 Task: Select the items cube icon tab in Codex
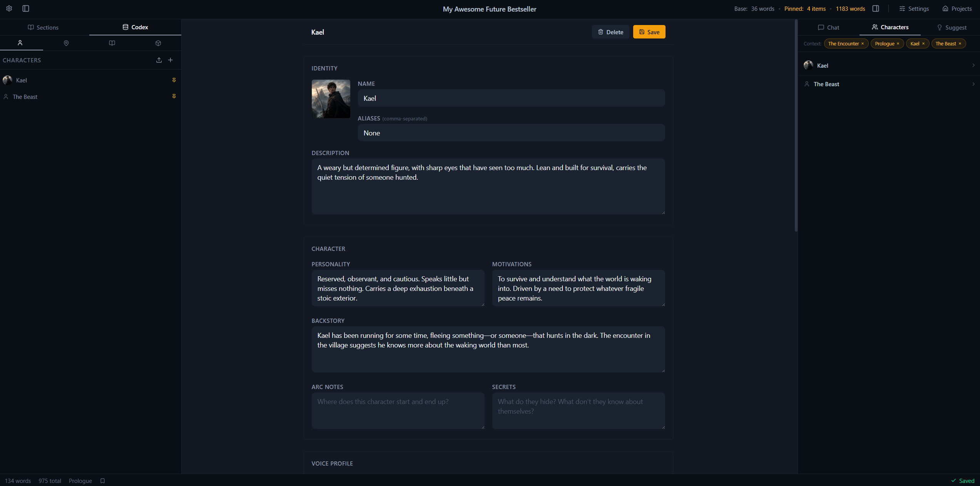click(158, 43)
